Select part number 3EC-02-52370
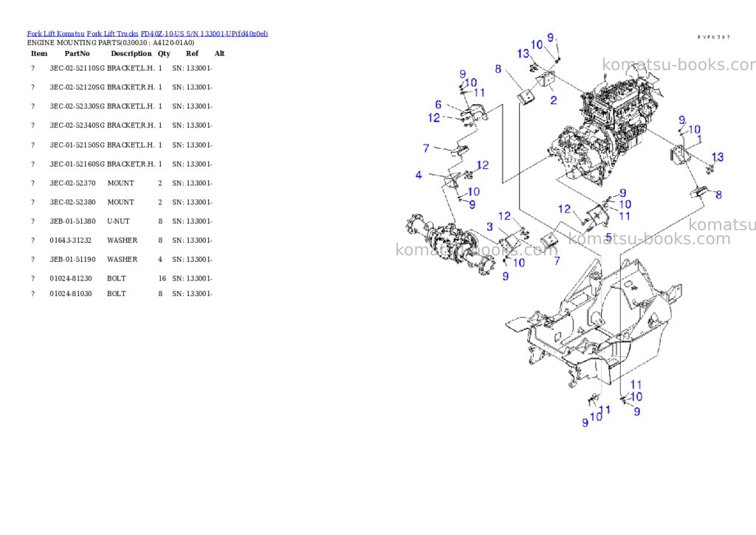The width and height of the screenshot is (756, 535). (73, 183)
